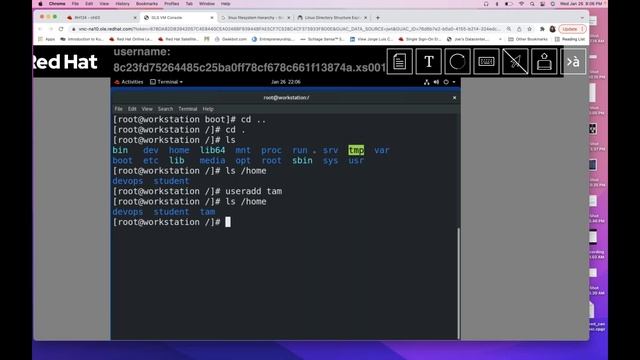640x360 pixels.
Task: Open the Chrome profile avatar
Action: (x=552, y=29)
